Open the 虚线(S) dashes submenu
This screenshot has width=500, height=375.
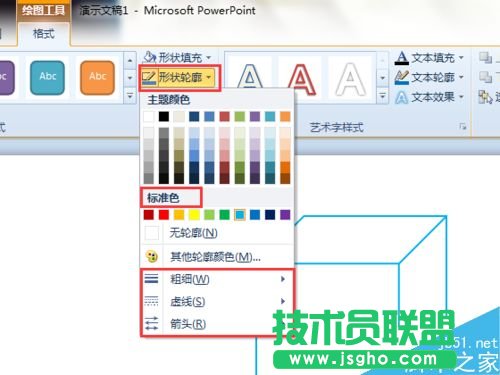[217, 301]
